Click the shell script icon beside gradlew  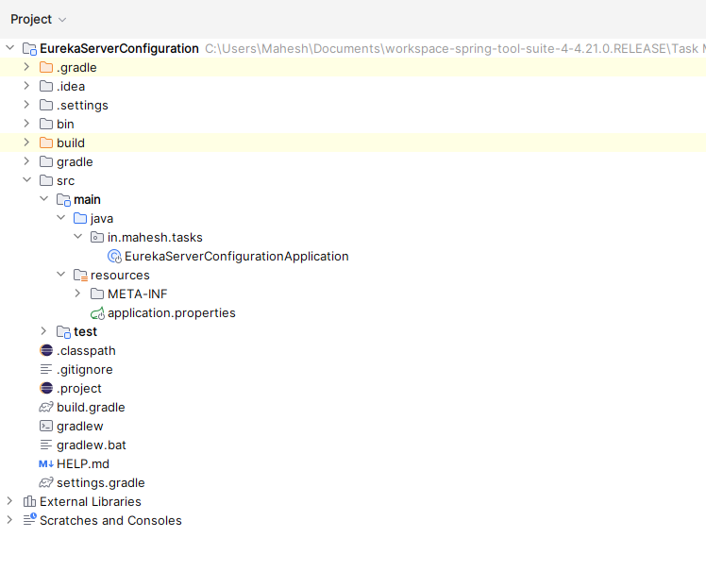pyautogui.click(x=46, y=426)
